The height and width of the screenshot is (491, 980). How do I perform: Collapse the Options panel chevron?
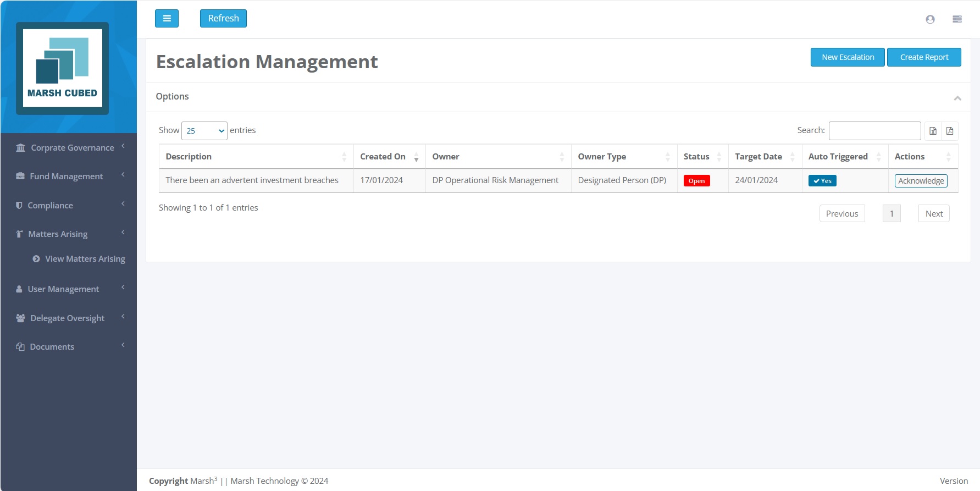tap(957, 98)
